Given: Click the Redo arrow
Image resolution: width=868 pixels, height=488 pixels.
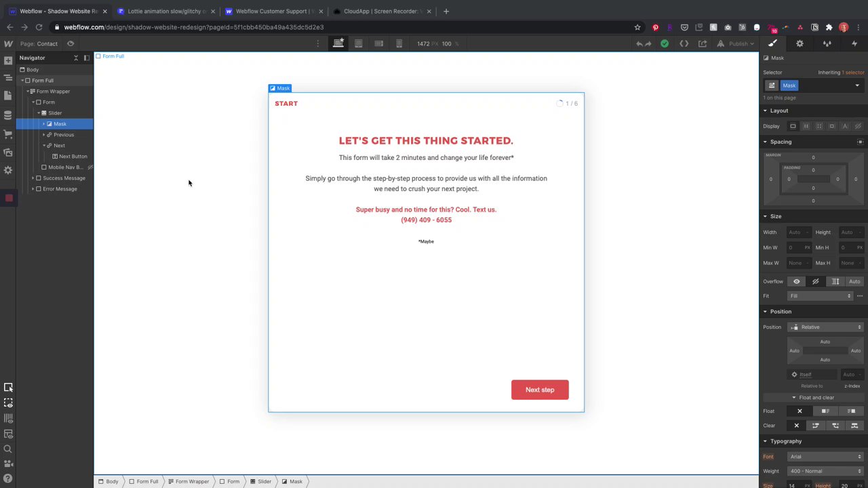Looking at the screenshot, I should [648, 43].
